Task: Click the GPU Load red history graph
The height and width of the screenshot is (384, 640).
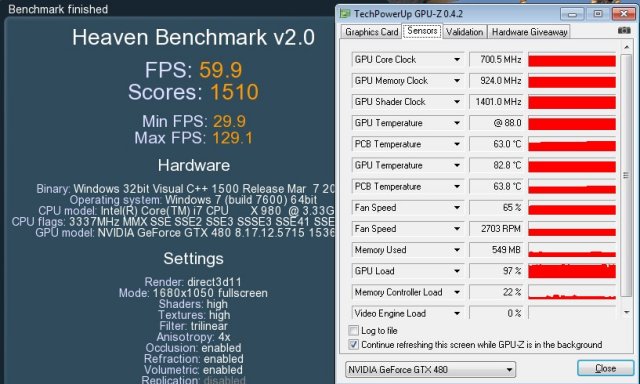Action: click(x=572, y=271)
